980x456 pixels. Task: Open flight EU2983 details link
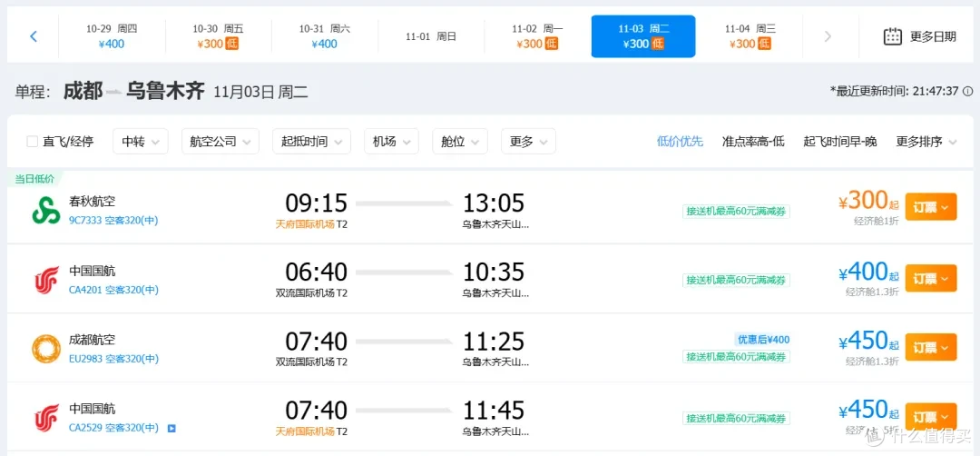tap(113, 359)
